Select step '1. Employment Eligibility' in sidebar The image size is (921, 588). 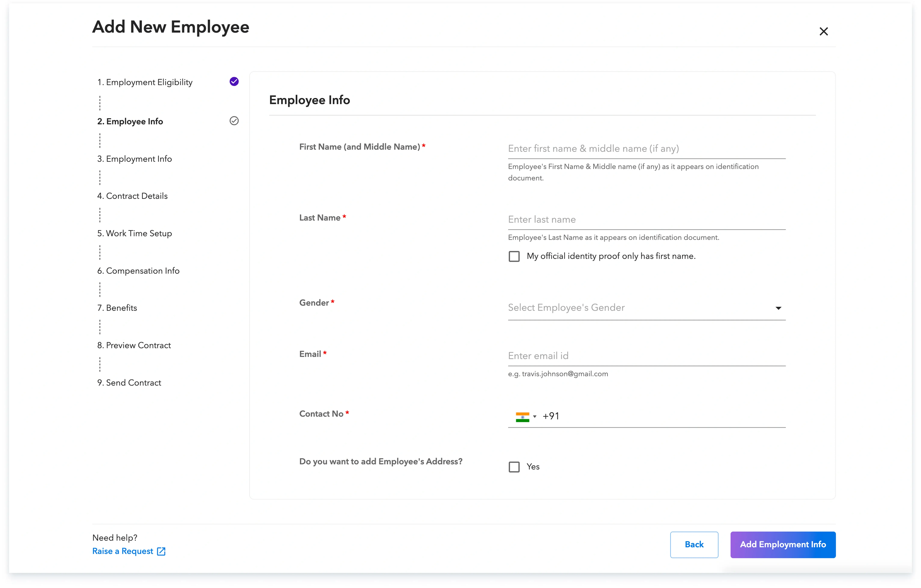(145, 82)
